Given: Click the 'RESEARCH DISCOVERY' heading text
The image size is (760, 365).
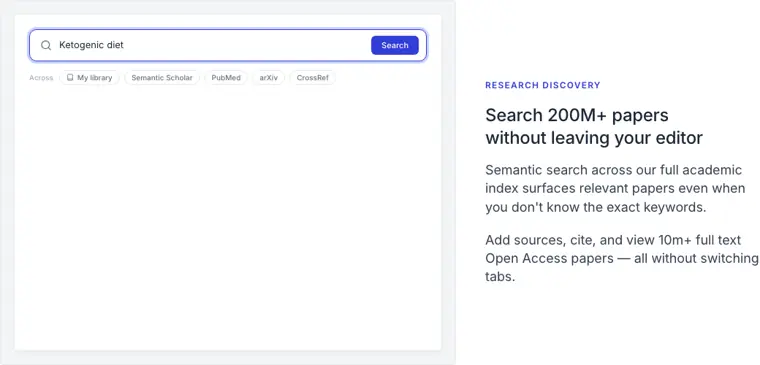Looking at the screenshot, I should pos(543,85).
